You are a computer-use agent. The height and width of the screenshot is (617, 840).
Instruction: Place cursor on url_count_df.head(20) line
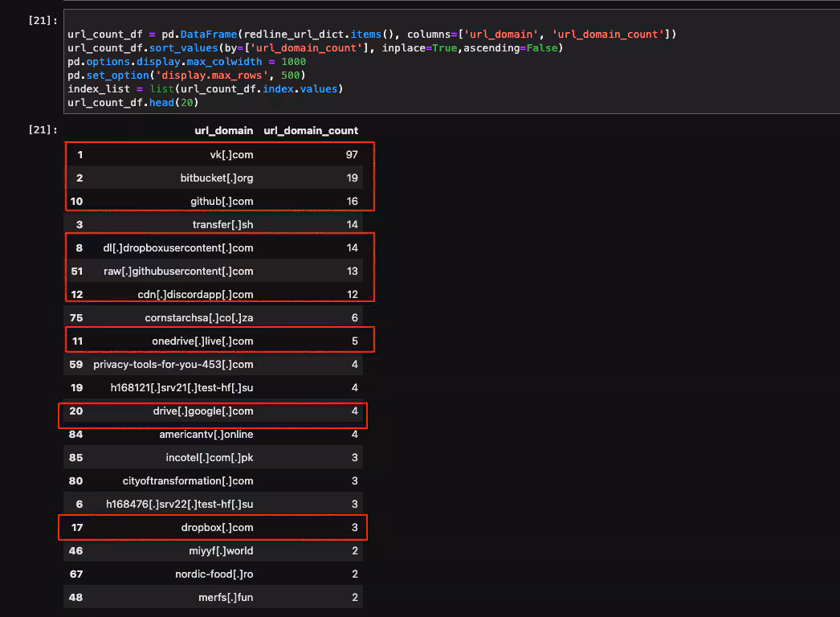coord(133,102)
